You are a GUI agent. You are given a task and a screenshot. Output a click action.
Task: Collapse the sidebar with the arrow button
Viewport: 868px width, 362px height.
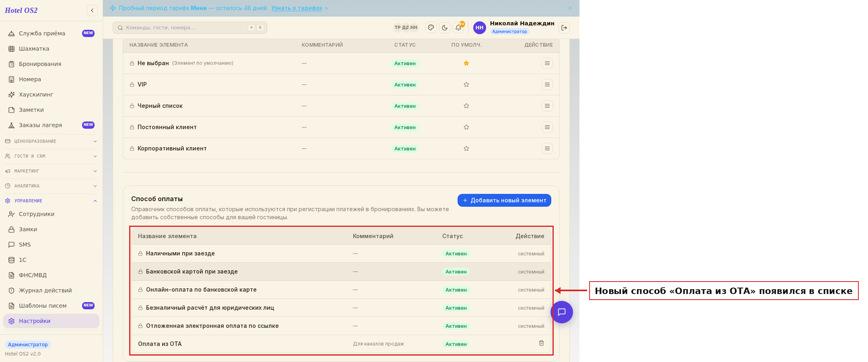tap(92, 10)
